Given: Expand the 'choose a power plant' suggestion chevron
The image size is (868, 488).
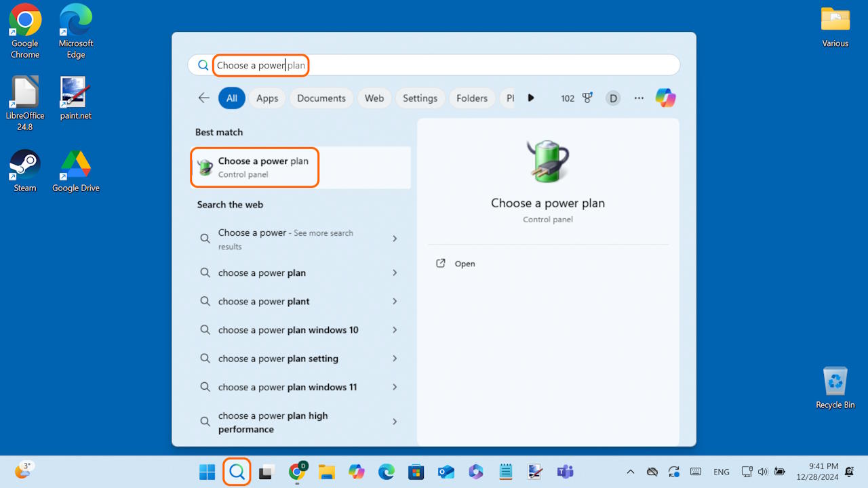Looking at the screenshot, I should coord(395,302).
